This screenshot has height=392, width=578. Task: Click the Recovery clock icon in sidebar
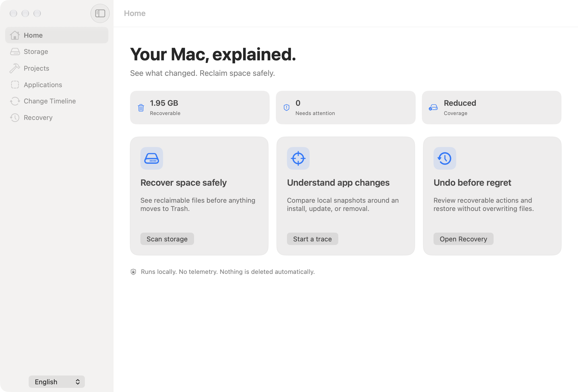pos(15,118)
